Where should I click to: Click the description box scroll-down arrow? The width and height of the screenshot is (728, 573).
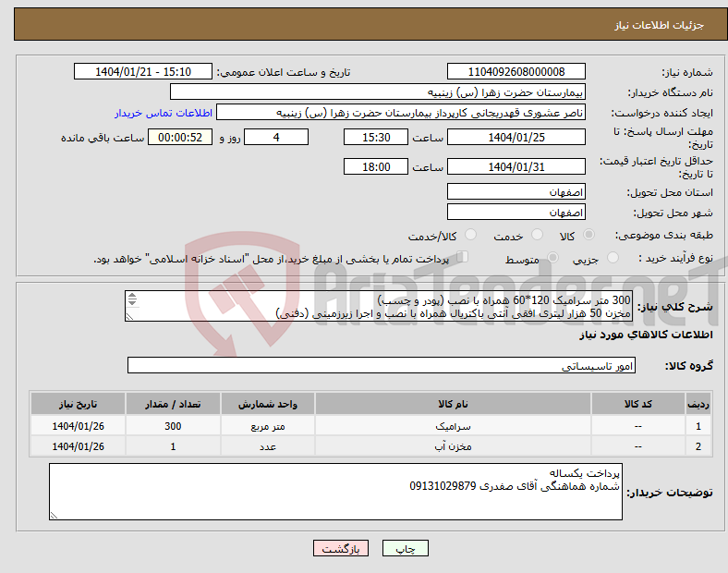[x=132, y=303]
